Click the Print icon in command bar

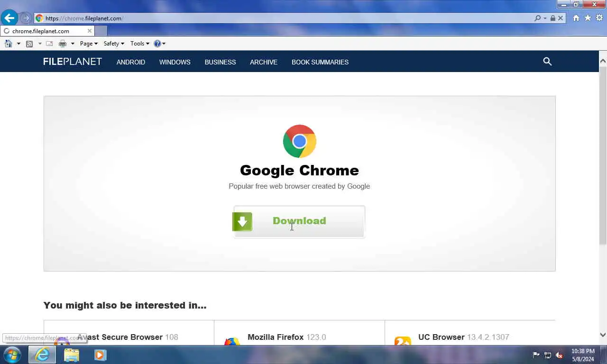63,44
